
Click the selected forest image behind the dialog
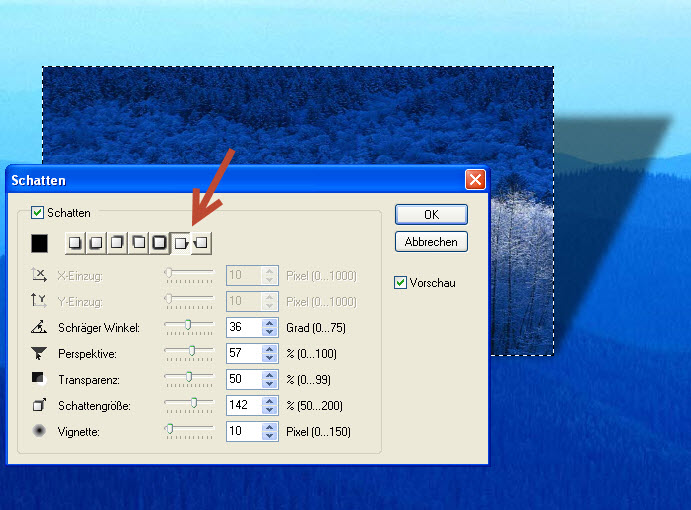(298, 115)
